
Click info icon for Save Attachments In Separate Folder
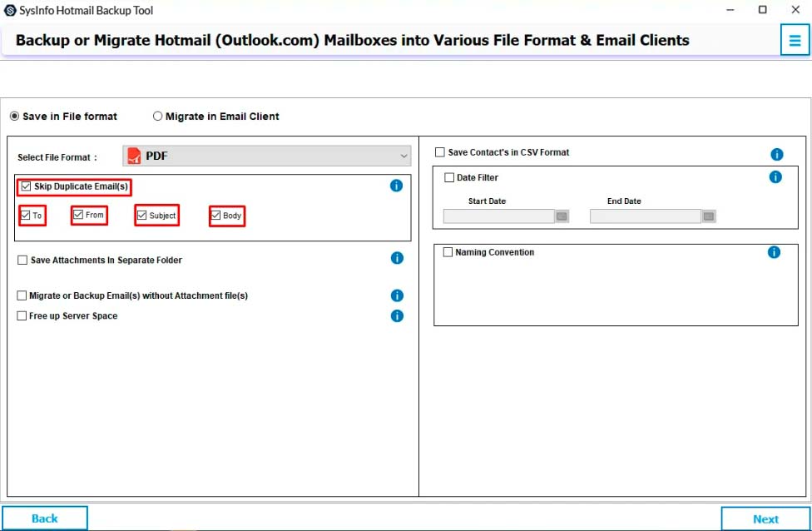coord(397,258)
